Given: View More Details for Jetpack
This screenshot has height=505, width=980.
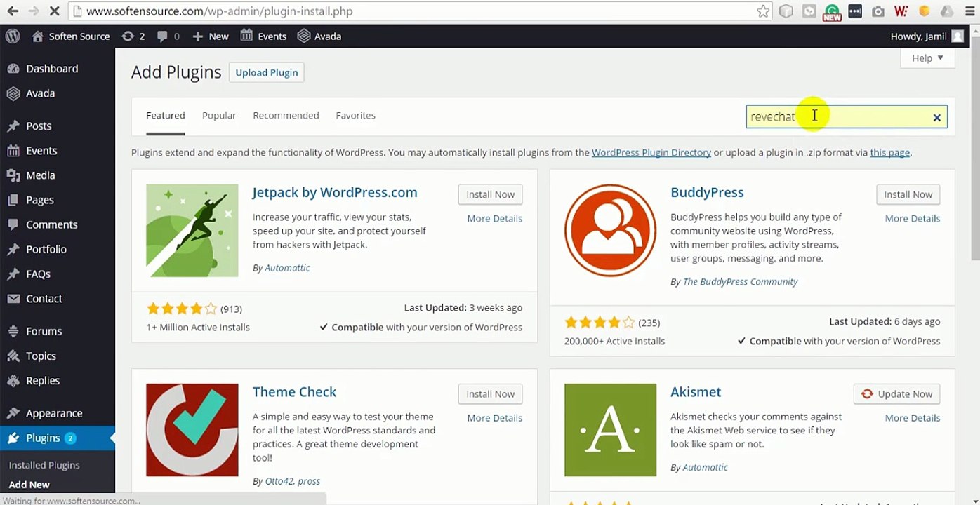Looking at the screenshot, I should pyautogui.click(x=495, y=219).
